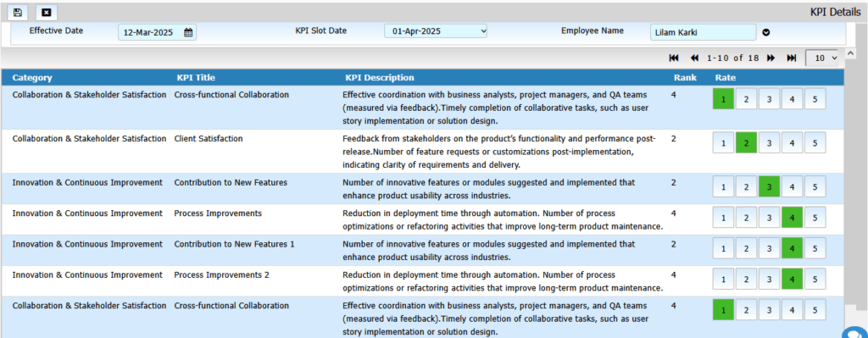Rate Contribution to New Features 1 as 1
This screenshot has width=868, height=338.
[x=724, y=248]
